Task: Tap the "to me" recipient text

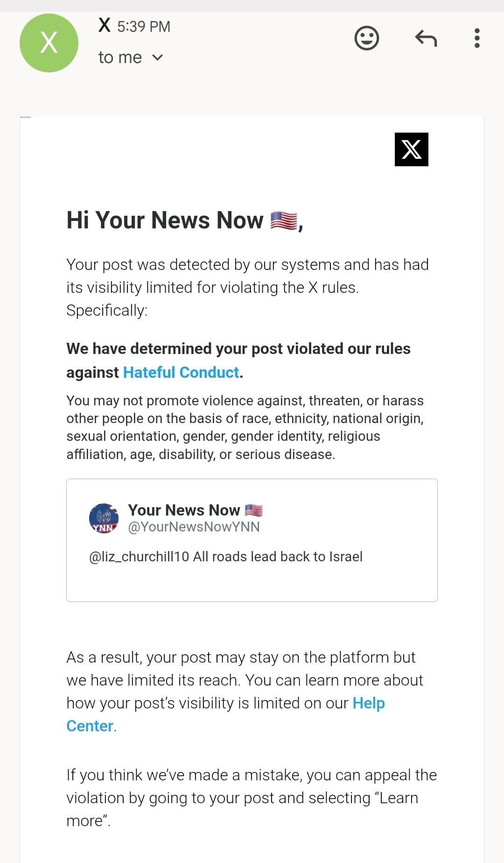Action: (120, 57)
